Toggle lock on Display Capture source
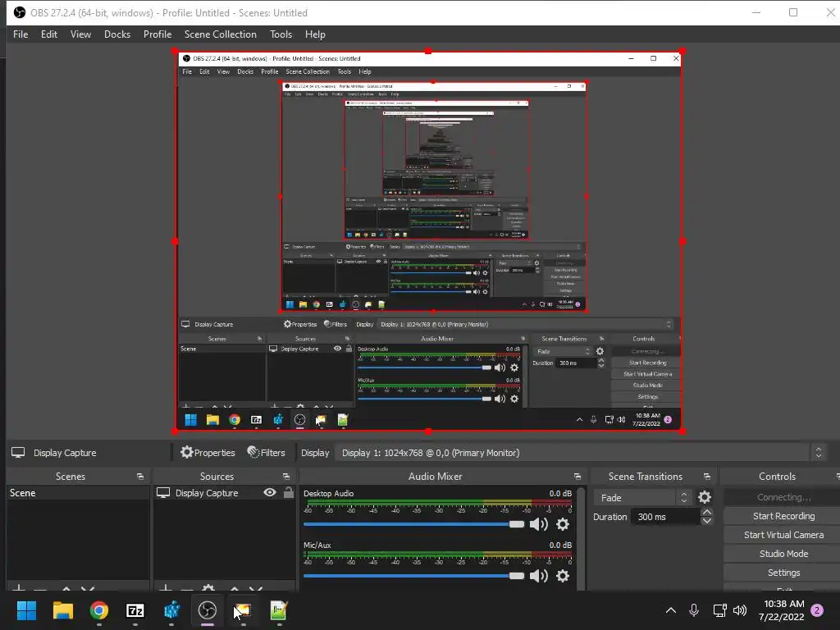Screen dimensions: 840x630 [x=288, y=492]
